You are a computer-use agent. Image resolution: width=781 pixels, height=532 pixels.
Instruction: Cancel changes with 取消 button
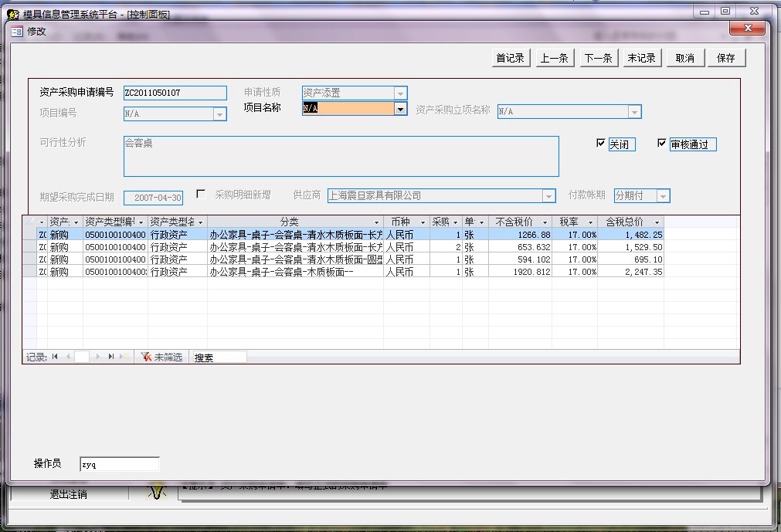[685, 58]
